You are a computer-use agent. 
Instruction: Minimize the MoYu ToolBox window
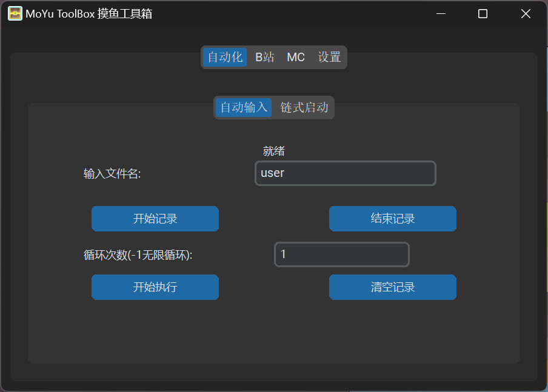click(439, 13)
